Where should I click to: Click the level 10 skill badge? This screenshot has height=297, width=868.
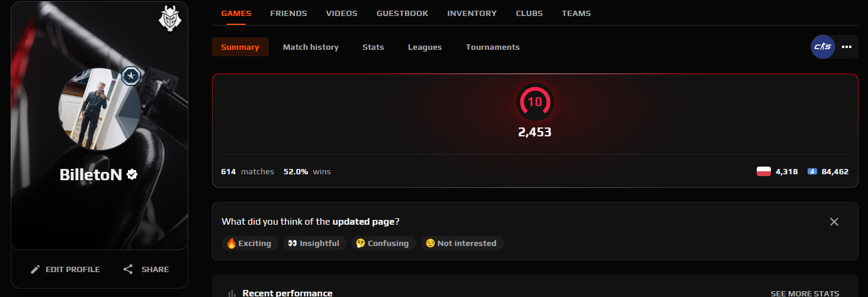[x=535, y=102]
